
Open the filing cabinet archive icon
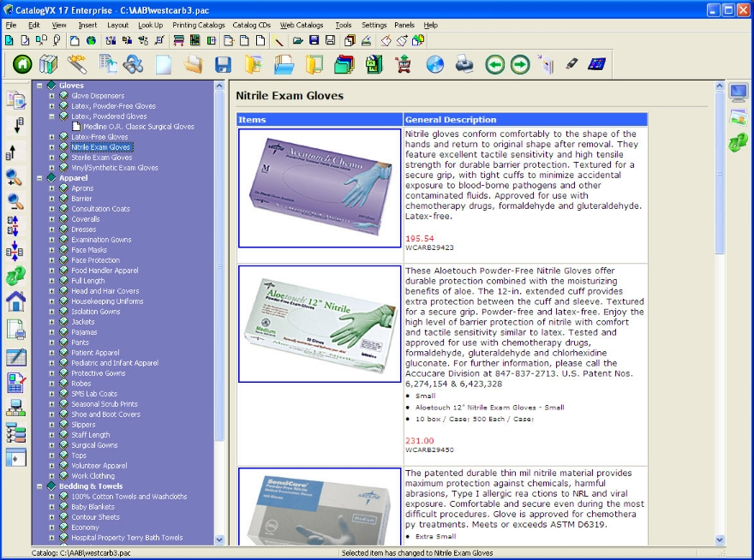374,64
